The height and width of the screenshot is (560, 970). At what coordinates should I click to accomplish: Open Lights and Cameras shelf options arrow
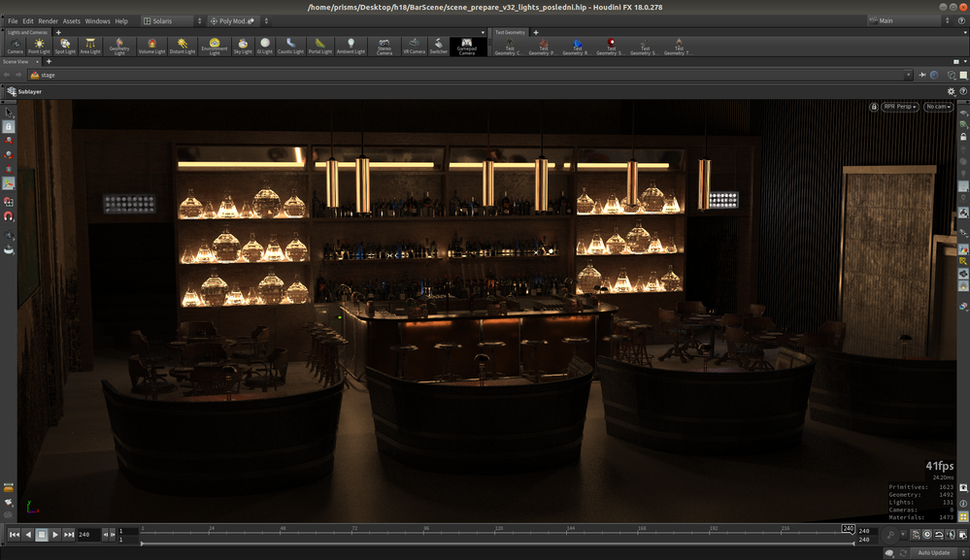tap(484, 32)
